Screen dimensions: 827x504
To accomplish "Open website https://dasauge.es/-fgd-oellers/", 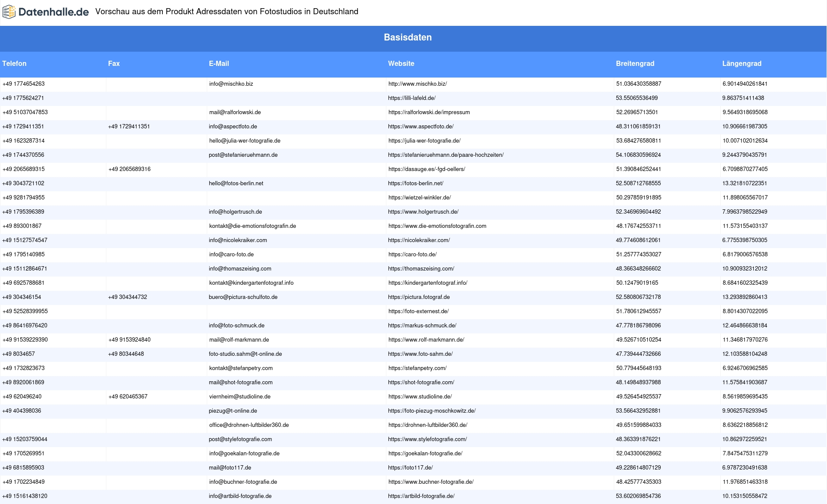I will (x=427, y=169).
